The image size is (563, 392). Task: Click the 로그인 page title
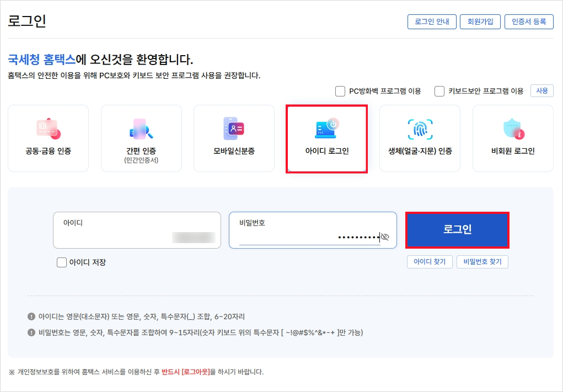coord(27,21)
